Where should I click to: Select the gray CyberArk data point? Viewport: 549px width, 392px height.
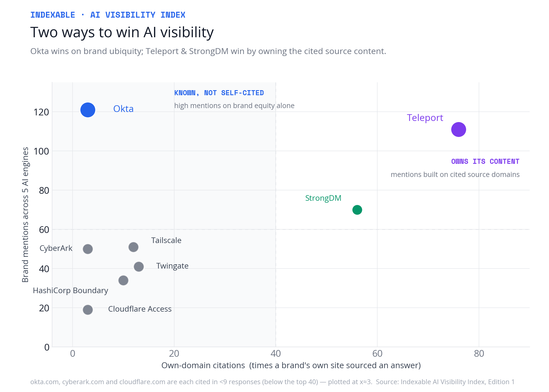88,249
